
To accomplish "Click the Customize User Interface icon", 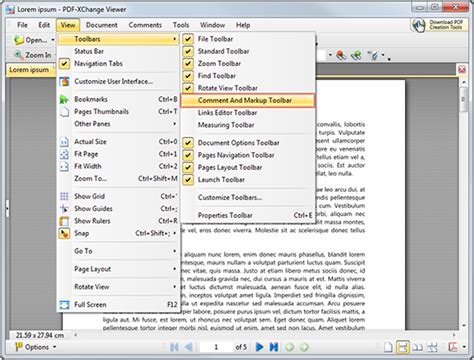I will pyautogui.click(x=64, y=81).
